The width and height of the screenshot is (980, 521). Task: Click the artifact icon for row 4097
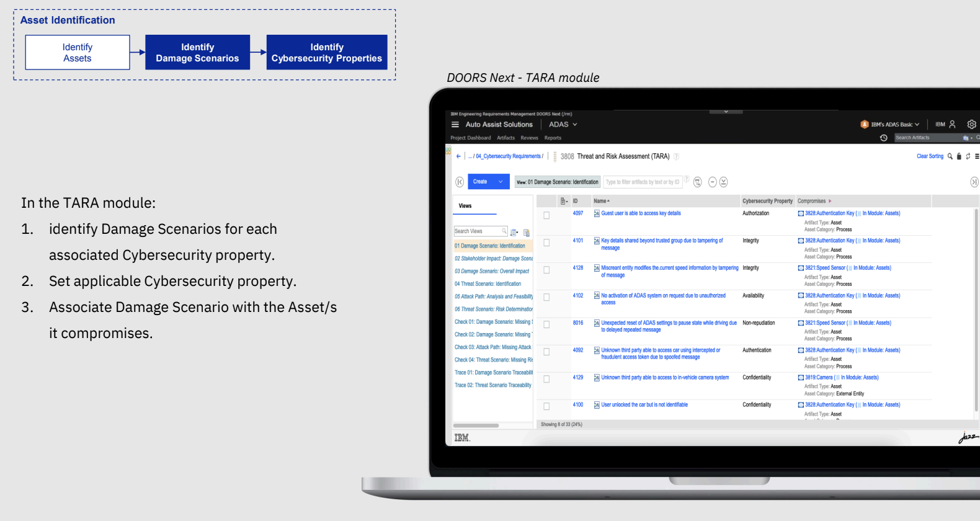[x=597, y=213]
